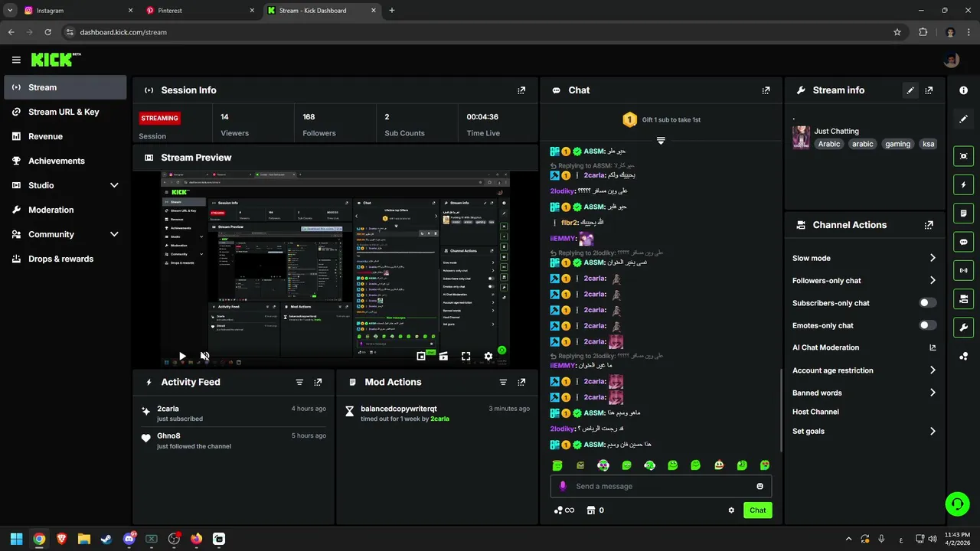Screen dimensions: 980x551
Task: Open AI Chat Moderation external link
Action: point(933,347)
